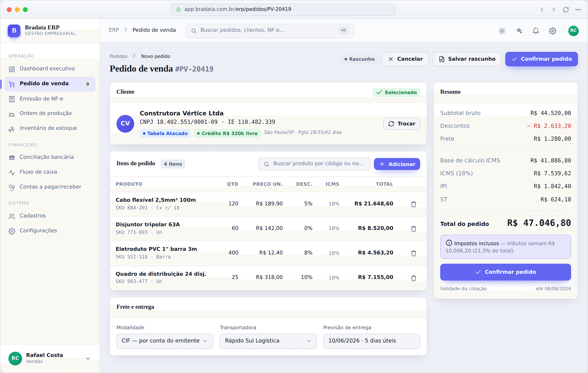
Task: Click the search magnifier in global search
Action: [194, 31]
